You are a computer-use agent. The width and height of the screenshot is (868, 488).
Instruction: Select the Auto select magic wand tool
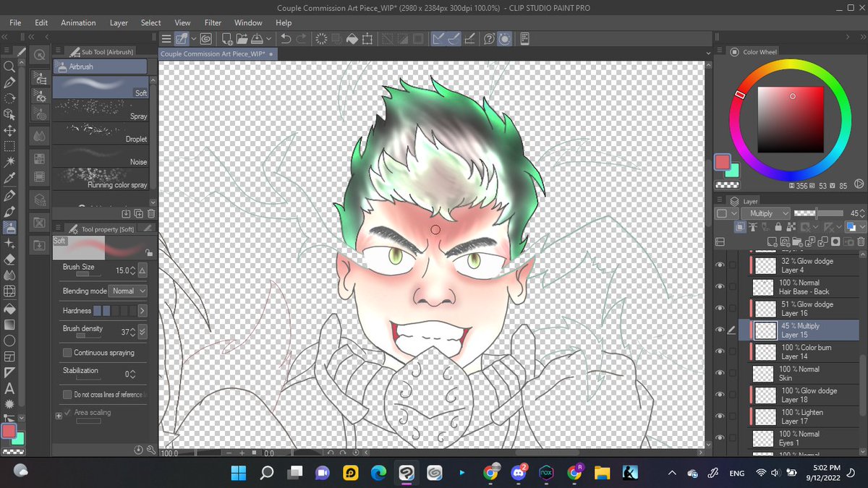pyautogui.click(x=9, y=162)
